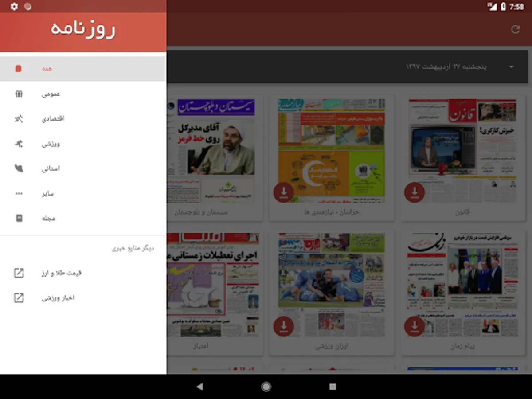The height and width of the screenshot is (399, 532).
Task: Open the خراسان - نیازمندی ها front page thumbnail
Action: (331, 151)
